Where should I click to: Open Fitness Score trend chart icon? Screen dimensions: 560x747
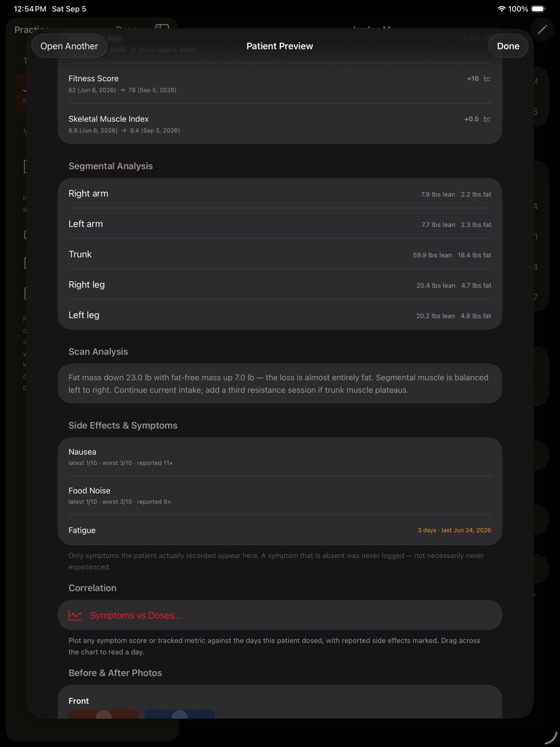[x=487, y=78]
